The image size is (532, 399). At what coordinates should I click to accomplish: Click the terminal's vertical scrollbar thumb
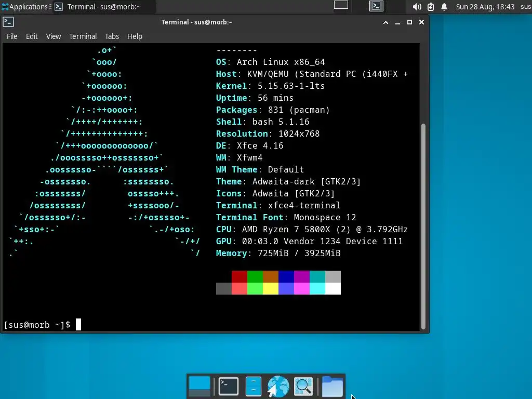coord(423,227)
